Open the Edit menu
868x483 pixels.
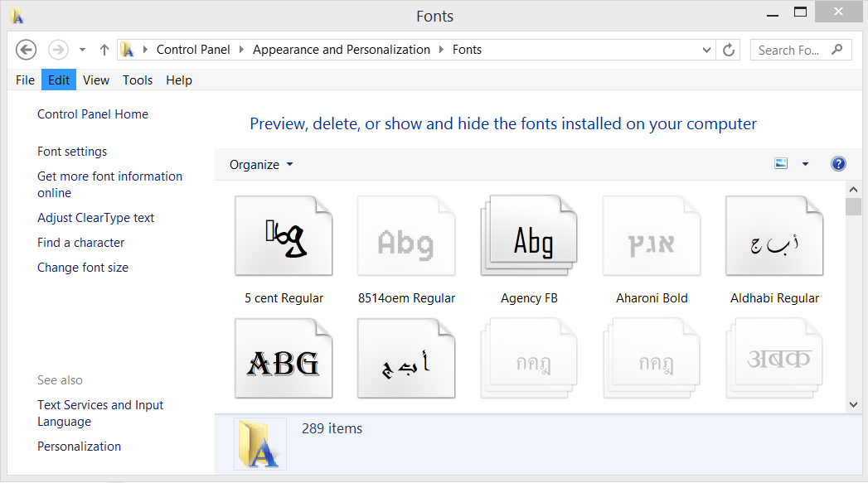(x=59, y=80)
